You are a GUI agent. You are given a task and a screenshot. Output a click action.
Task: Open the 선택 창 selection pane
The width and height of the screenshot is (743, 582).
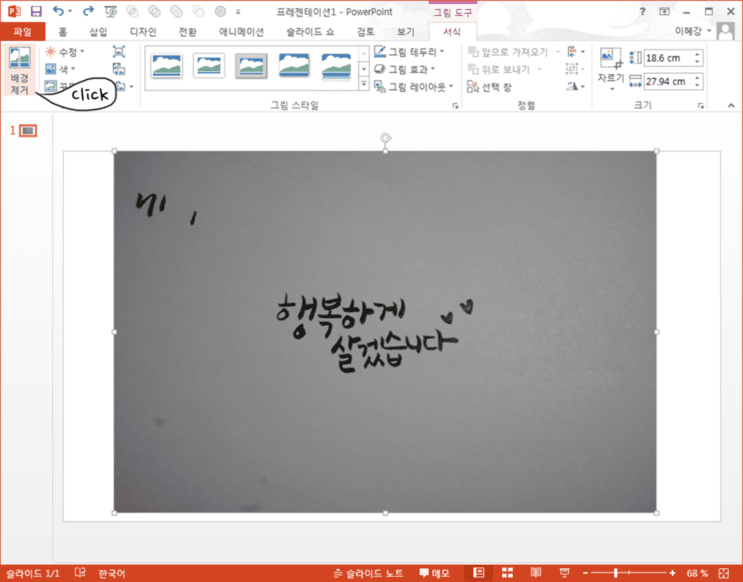(x=489, y=87)
